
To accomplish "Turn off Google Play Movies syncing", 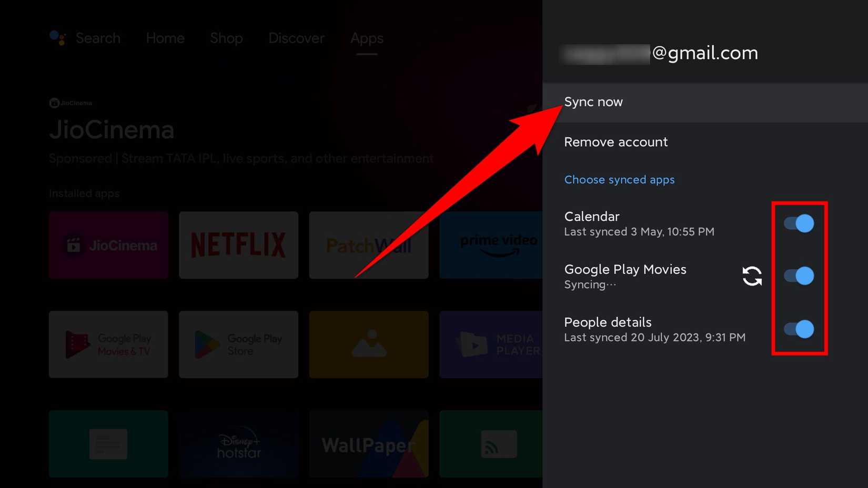I will tap(799, 276).
